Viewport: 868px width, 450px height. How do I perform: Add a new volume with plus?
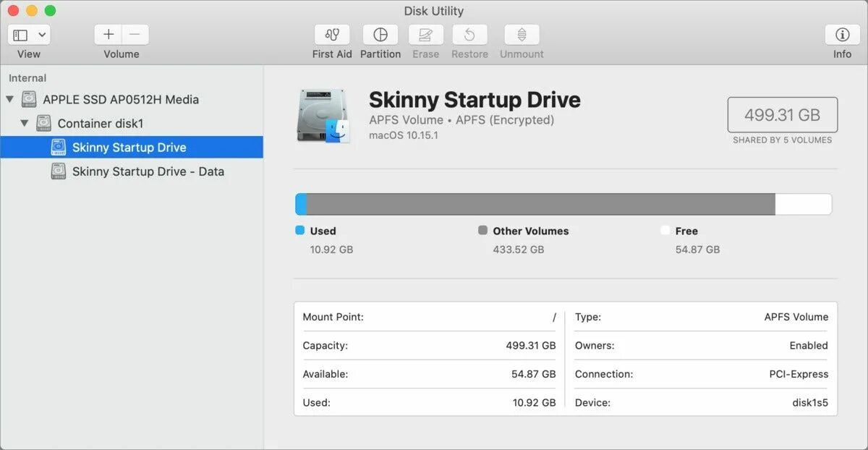[x=108, y=35]
